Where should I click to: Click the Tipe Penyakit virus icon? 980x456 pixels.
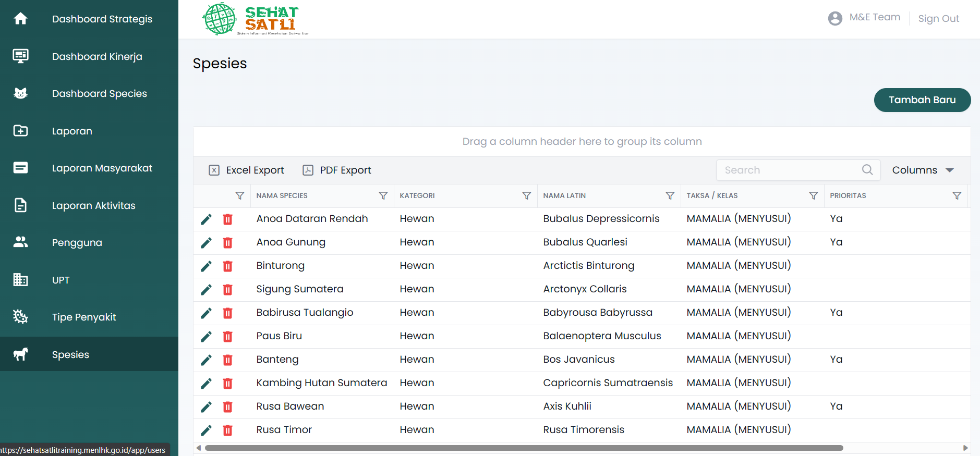point(20,317)
